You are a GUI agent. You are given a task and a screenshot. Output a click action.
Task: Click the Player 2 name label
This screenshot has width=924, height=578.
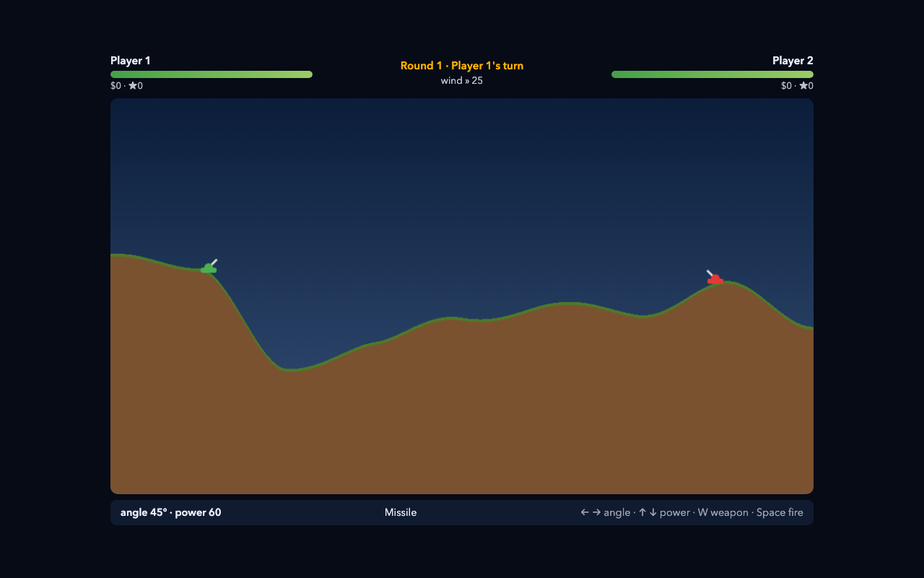point(793,61)
